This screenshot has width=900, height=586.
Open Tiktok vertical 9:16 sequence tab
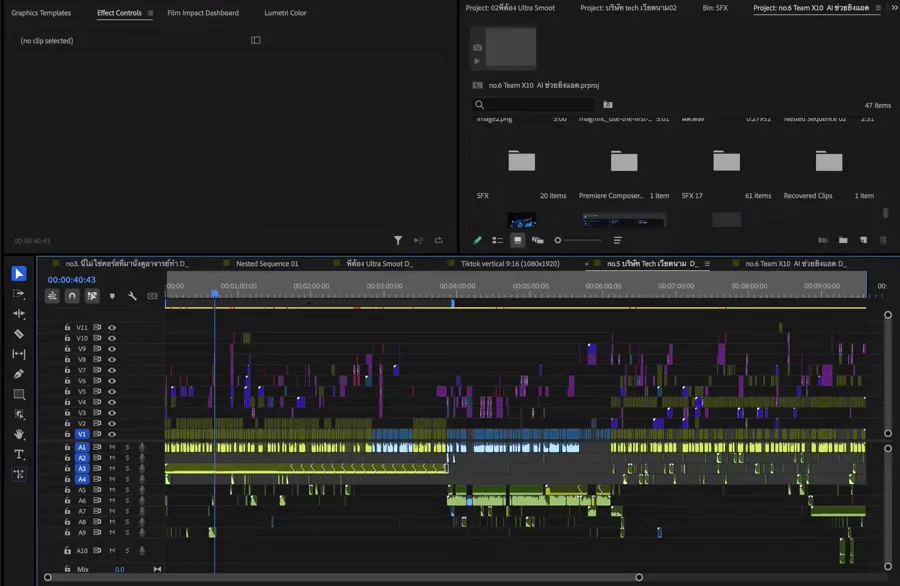510,264
